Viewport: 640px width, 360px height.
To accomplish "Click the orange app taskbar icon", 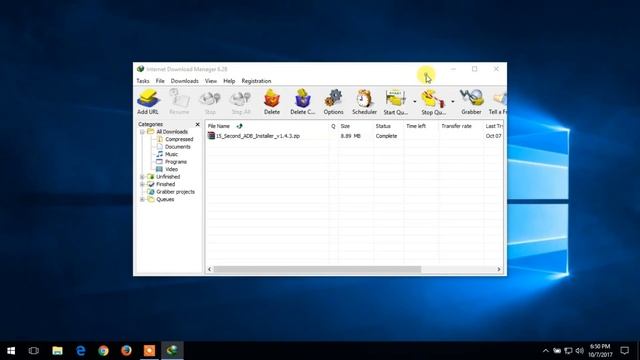I will click(x=149, y=351).
